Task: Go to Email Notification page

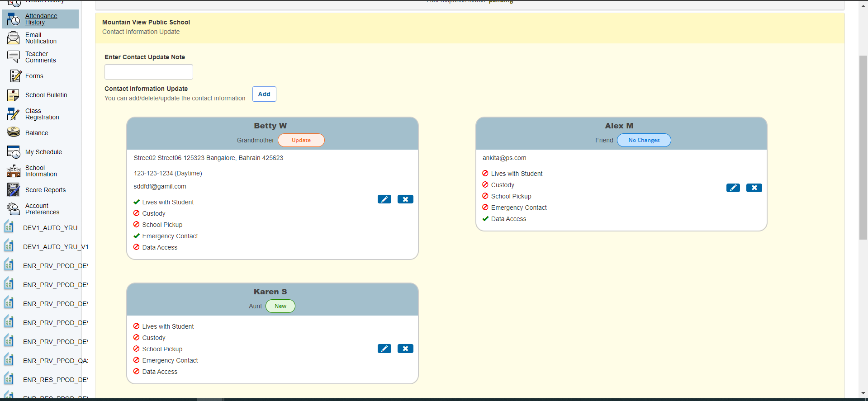Action: [x=41, y=38]
